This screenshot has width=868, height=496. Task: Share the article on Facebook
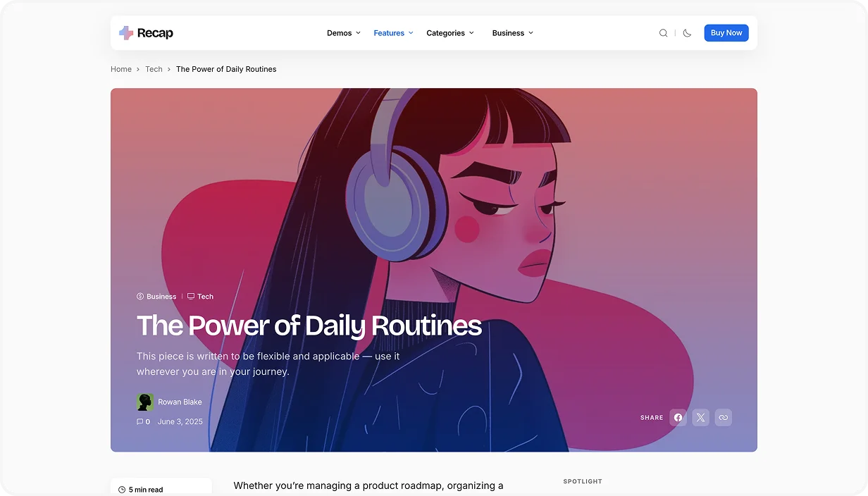[678, 418]
